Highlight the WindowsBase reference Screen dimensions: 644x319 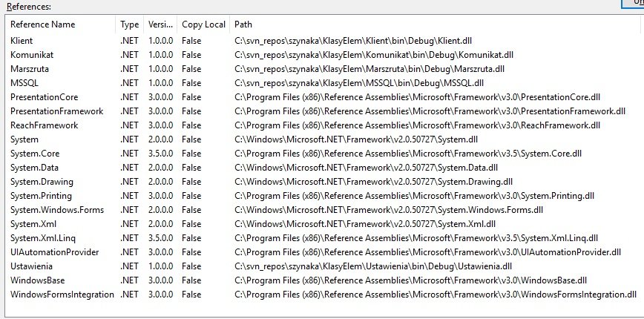37,280
